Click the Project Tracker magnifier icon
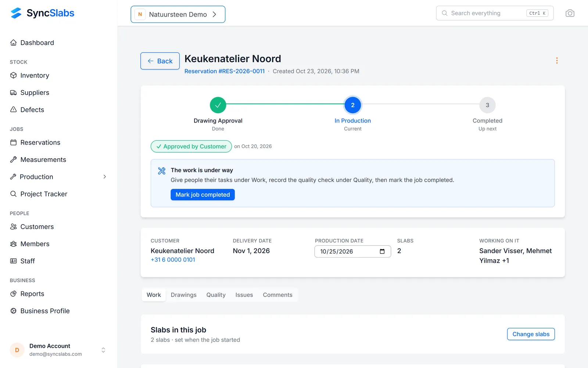 click(14, 194)
